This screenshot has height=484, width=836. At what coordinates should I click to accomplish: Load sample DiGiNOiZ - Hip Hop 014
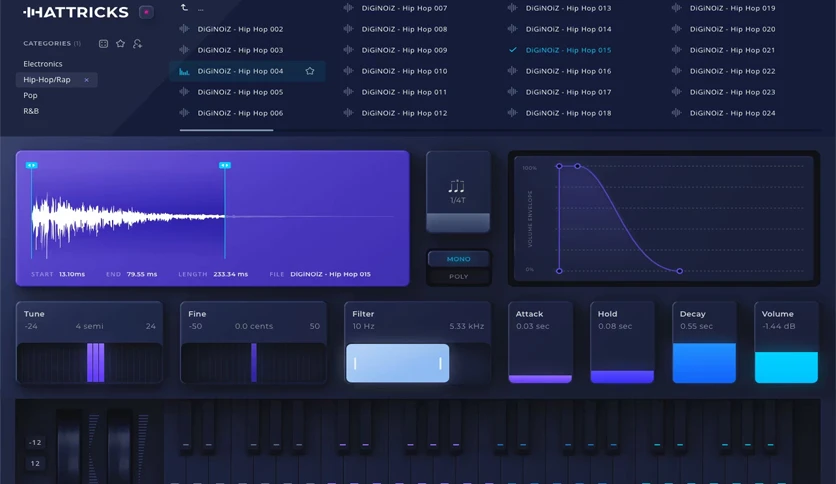point(568,29)
